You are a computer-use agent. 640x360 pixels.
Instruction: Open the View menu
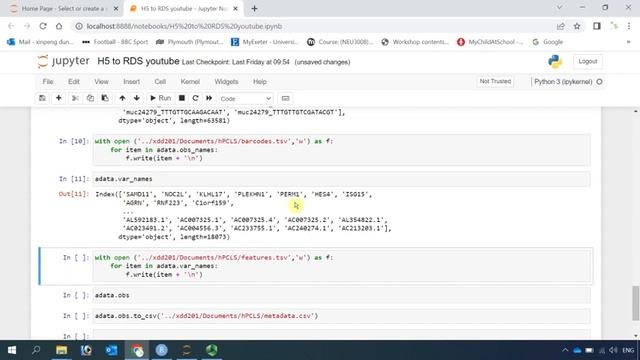[101, 82]
